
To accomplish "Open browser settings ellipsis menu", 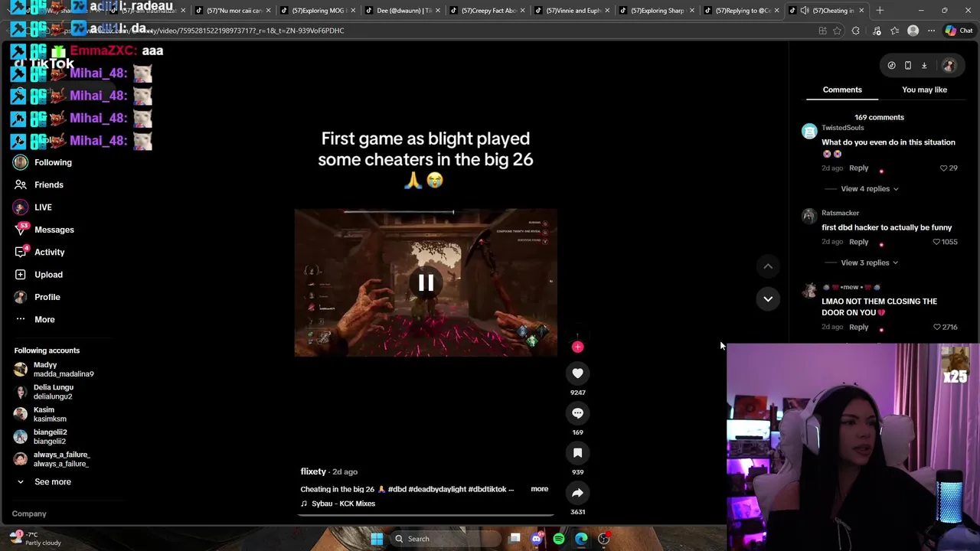I will (x=931, y=31).
